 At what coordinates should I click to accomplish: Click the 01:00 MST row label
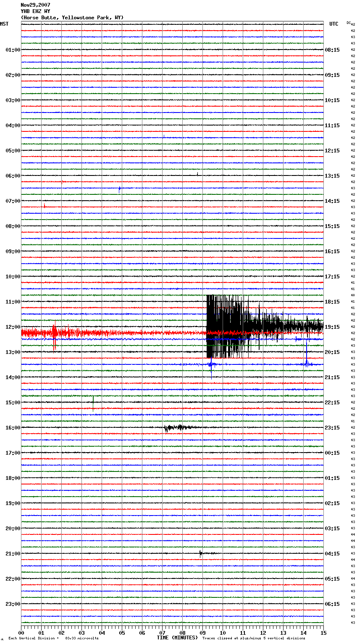click(13, 50)
